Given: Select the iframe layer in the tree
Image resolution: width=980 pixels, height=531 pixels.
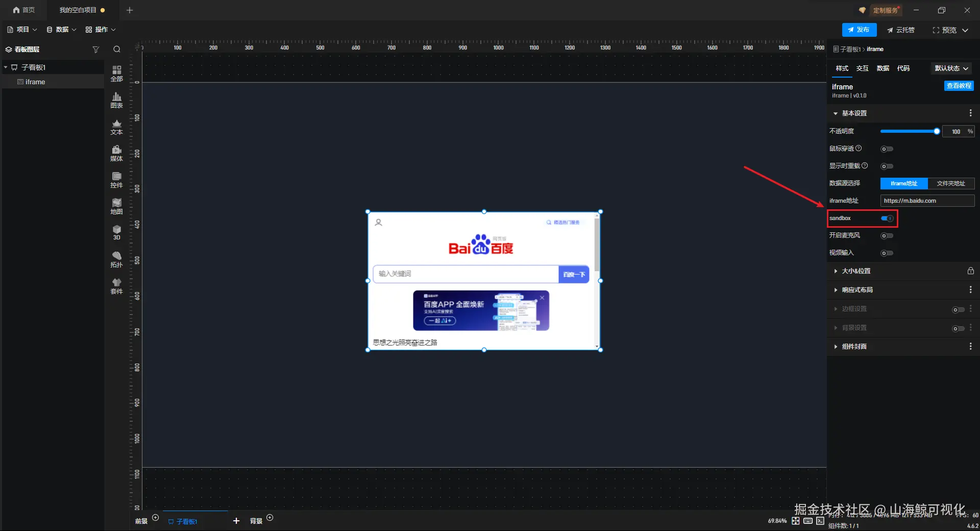Looking at the screenshot, I should [53, 82].
